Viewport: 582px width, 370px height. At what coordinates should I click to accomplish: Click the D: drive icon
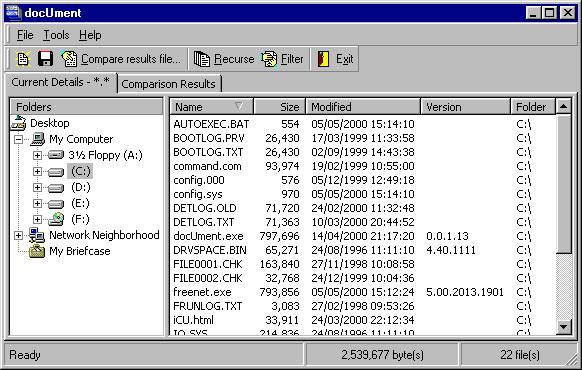click(56, 188)
